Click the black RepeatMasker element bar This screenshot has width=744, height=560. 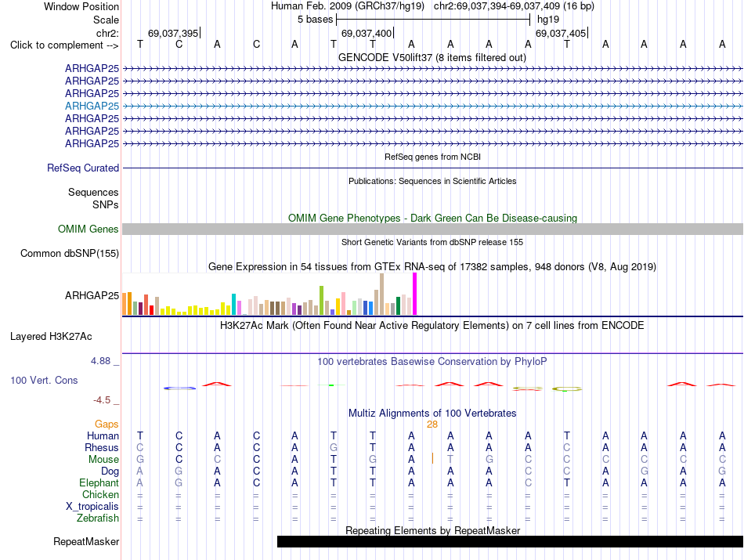tap(510, 541)
